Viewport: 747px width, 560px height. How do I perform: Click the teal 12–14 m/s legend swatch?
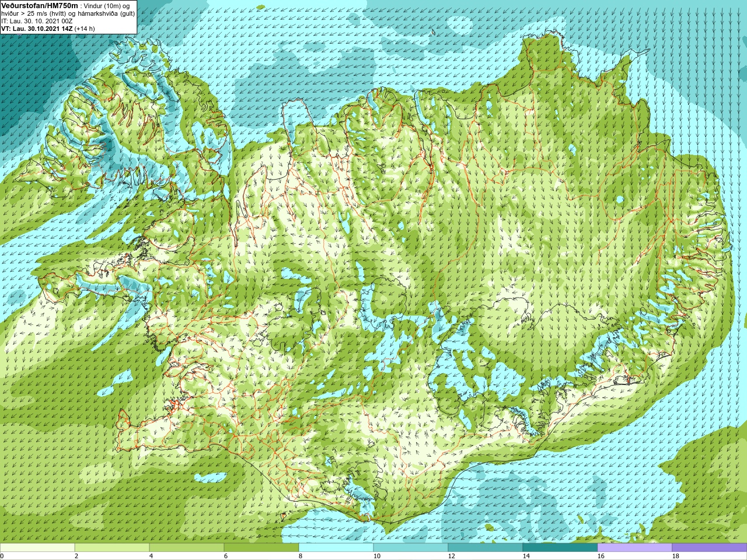click(486, 548)
